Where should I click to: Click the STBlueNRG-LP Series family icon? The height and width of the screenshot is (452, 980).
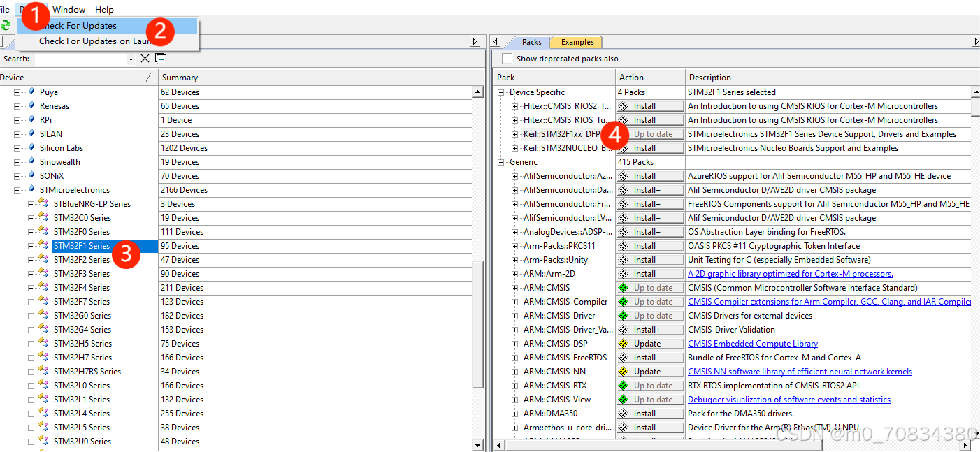click(44, 204)
